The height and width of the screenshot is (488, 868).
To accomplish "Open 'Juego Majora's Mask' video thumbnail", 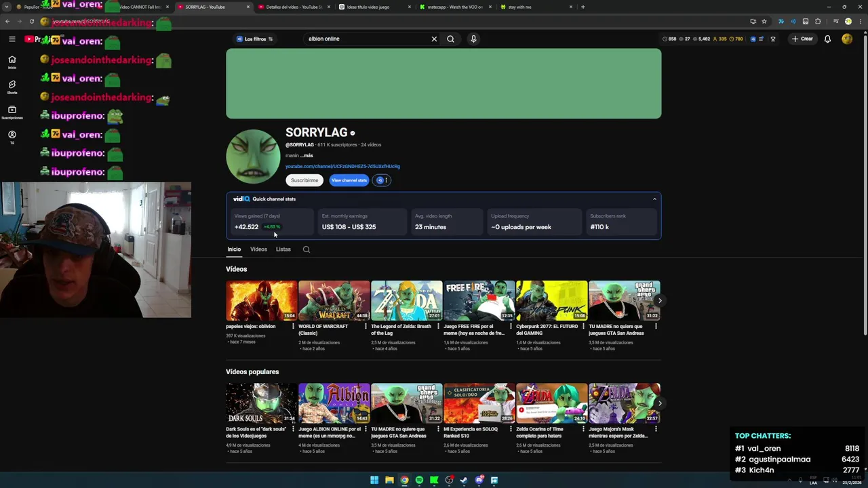I will [x=624, y=403].
